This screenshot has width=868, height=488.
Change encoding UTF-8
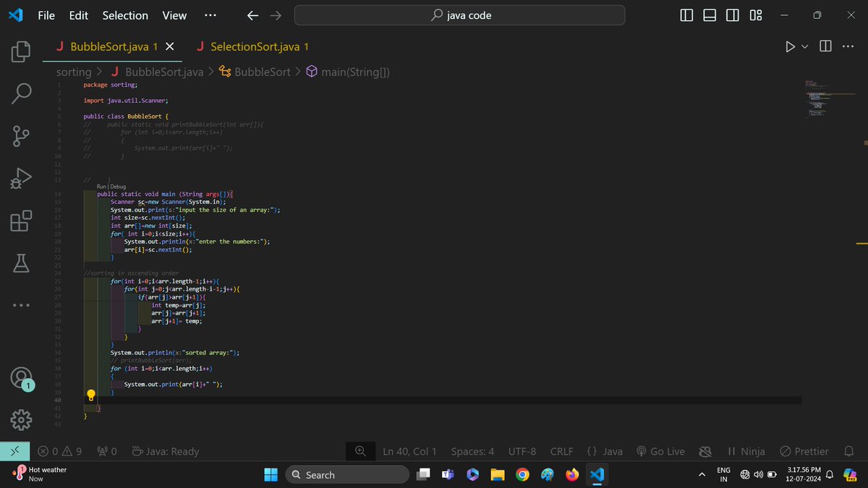tap(522, 451)
